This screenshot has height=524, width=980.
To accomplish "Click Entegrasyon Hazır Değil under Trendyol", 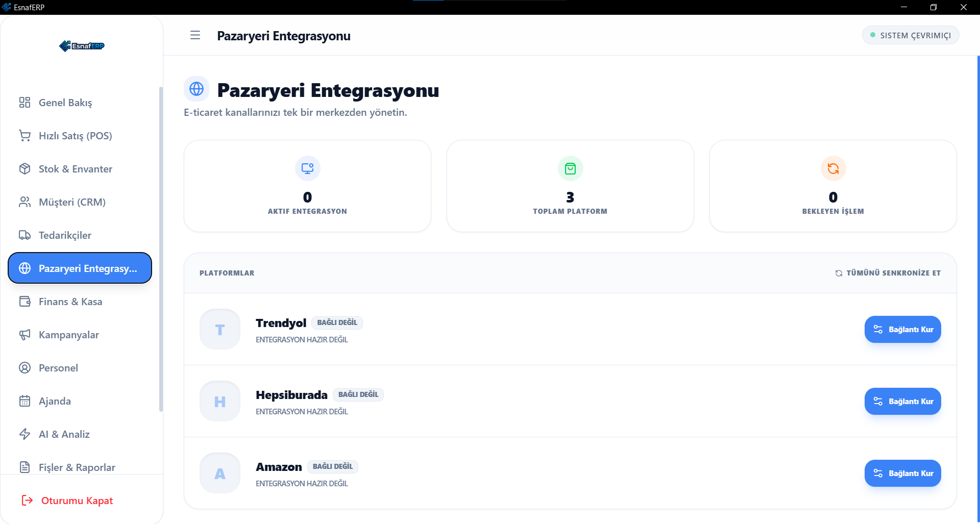I will click(x=302, y=340).
